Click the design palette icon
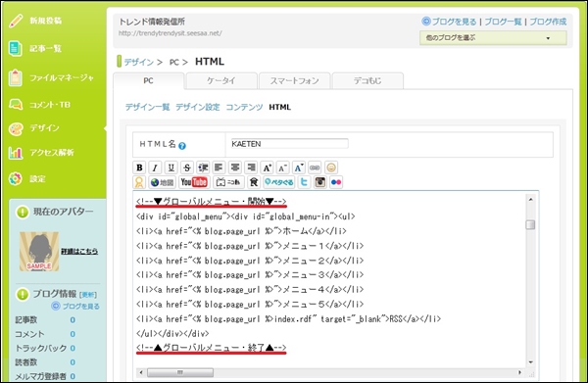Screen dimensions: 588x383 [16, 129]
